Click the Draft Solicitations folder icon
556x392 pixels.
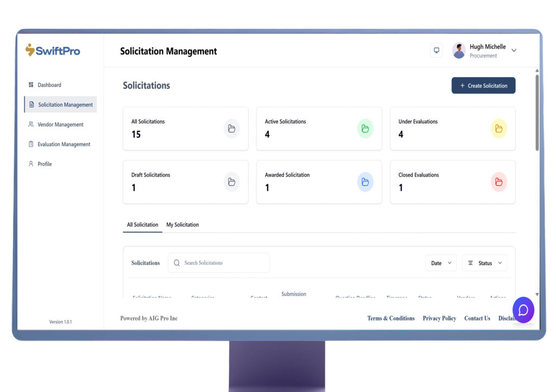click(232, 182)
